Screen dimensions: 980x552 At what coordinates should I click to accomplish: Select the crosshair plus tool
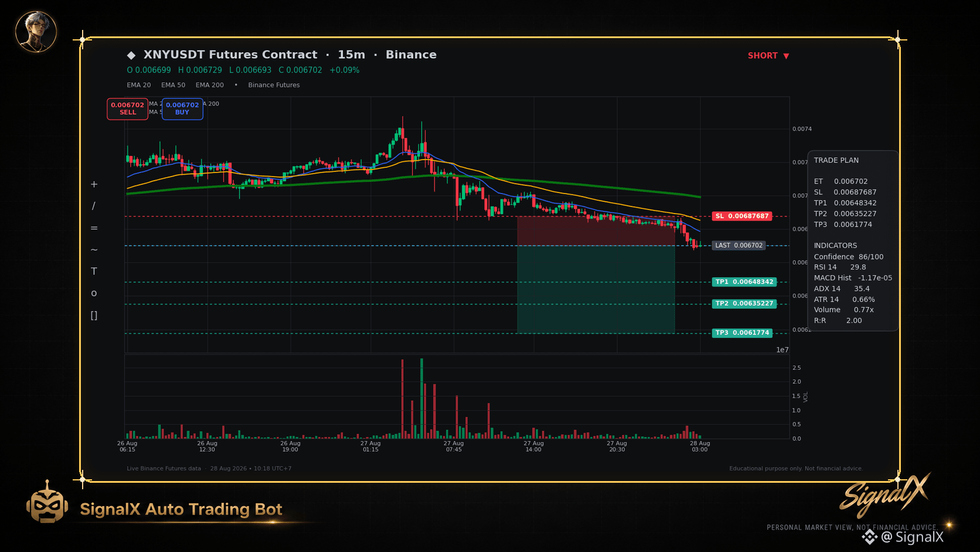(94, 184)
